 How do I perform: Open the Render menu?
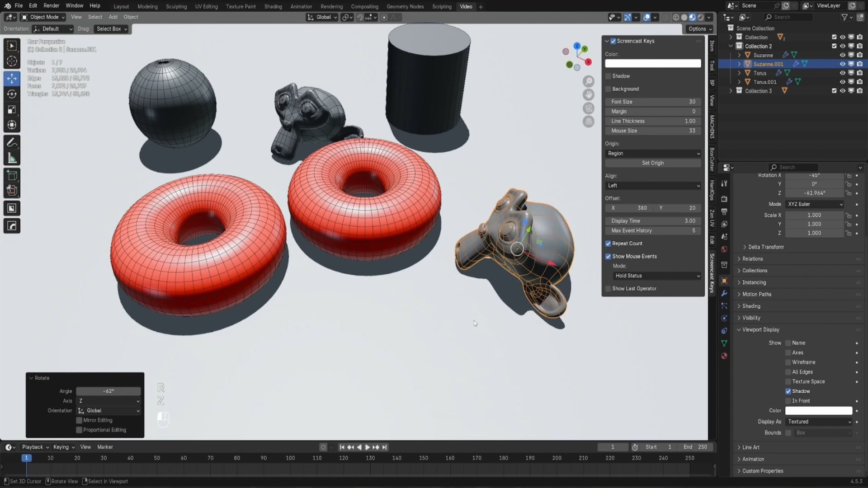tap(51, 5)
